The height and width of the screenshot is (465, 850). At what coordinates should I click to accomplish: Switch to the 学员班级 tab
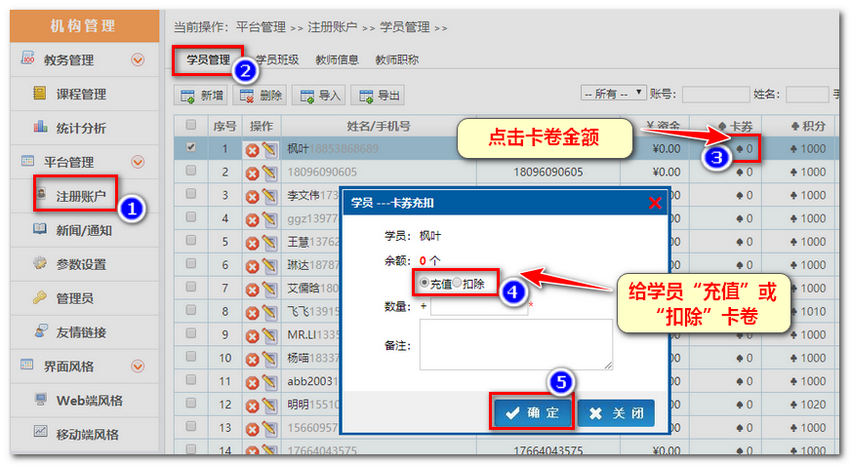click(277, 60)
